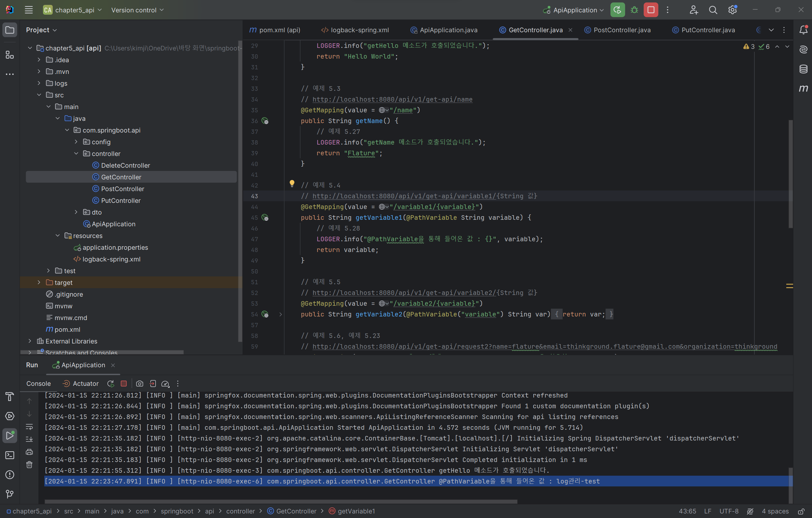Open the Git tool window icon
Image resolution: width=812 pixels, height=518 pixels.
tap(10, 494)
